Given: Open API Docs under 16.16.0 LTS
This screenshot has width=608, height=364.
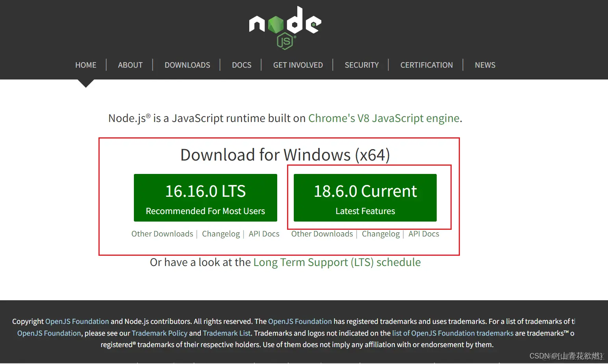Looking at the screenshot, I should pyautogui.click(x=264, y=234).
